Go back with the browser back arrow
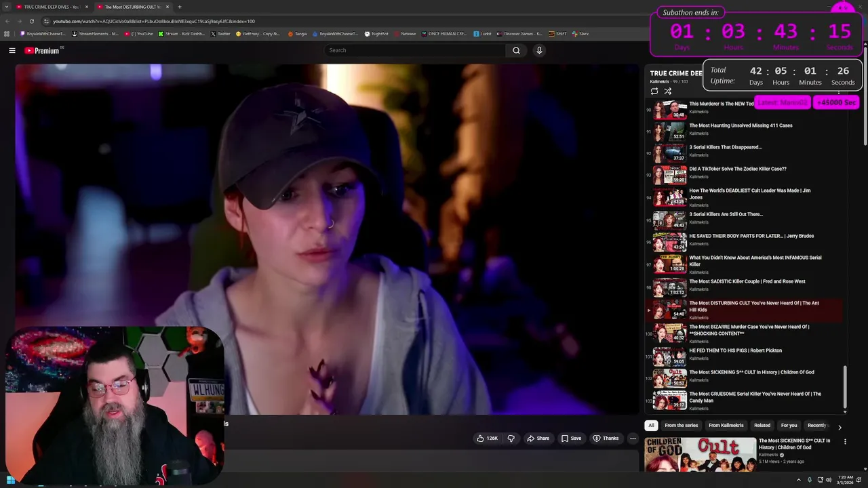The width and height of the screenshot is (868, 488). 7,21
